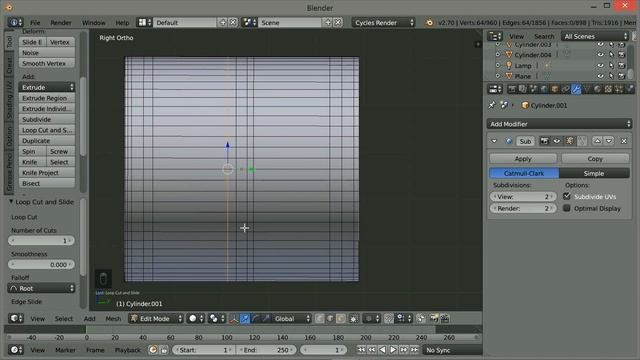The image size is (640, 360).
Task: Open the Scene properties tab icon
Action: point(533,89)
